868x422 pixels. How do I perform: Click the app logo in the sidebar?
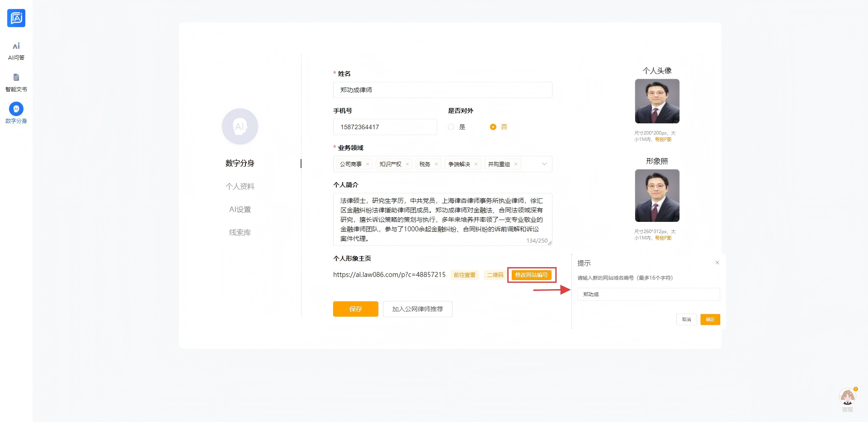(16, 18)
